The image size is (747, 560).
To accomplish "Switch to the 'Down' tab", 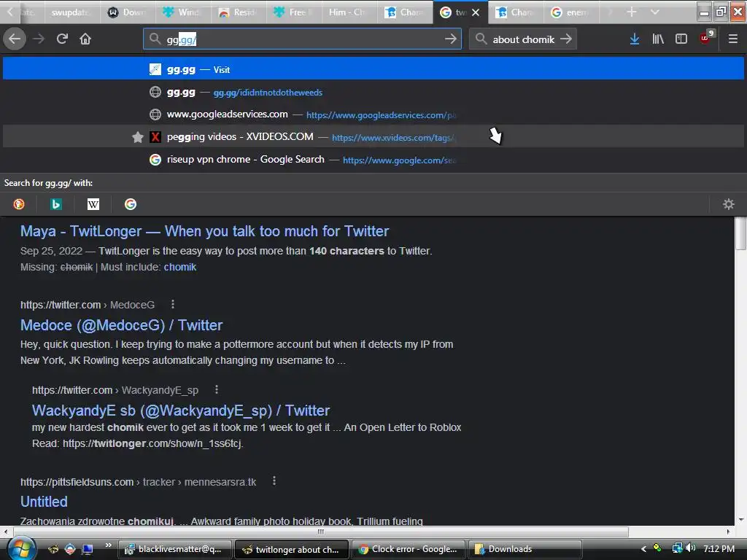I will pyautogui.click(x=128, y=12).
